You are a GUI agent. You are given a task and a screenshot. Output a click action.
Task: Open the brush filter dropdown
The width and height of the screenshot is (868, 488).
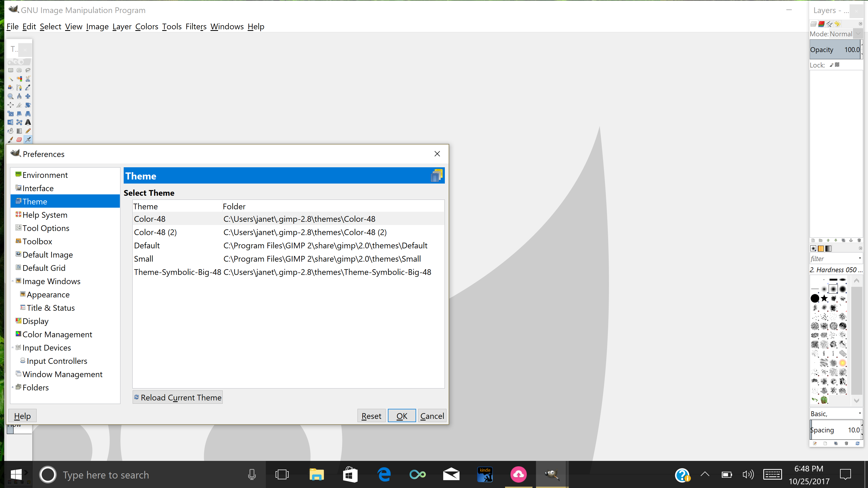[860, 258]
